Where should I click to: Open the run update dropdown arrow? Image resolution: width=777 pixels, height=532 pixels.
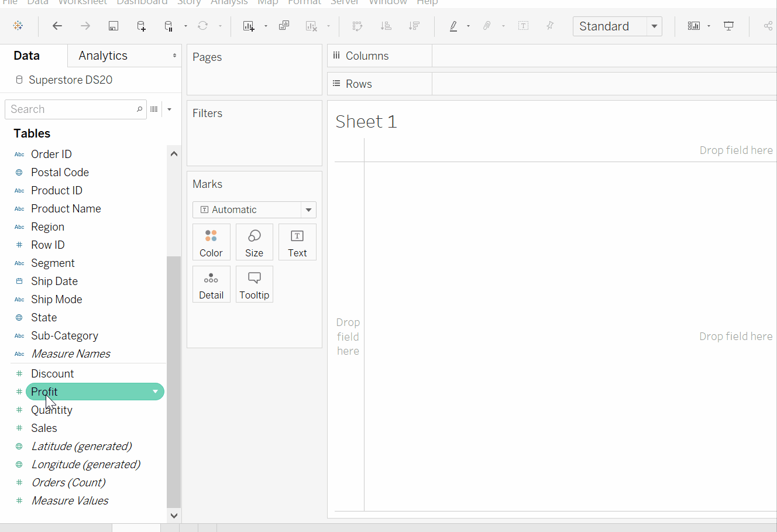[220, 26]
